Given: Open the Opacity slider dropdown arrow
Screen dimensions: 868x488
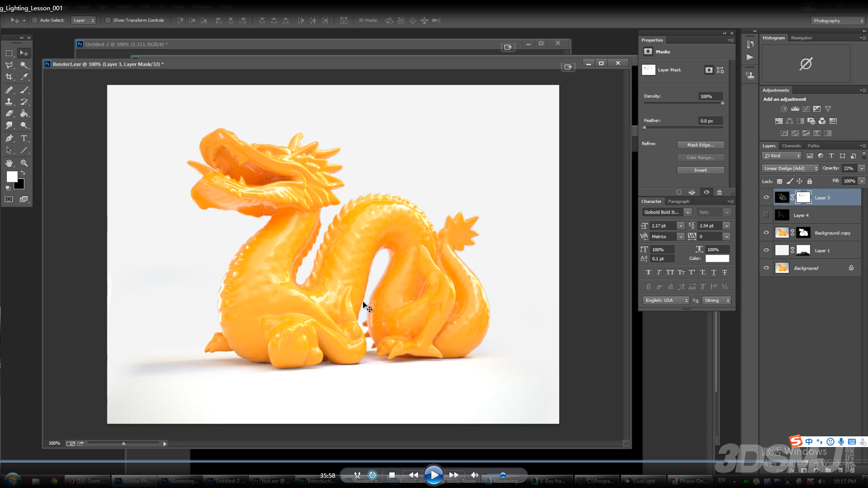Looking at the screenshot, I should [862, 169].
